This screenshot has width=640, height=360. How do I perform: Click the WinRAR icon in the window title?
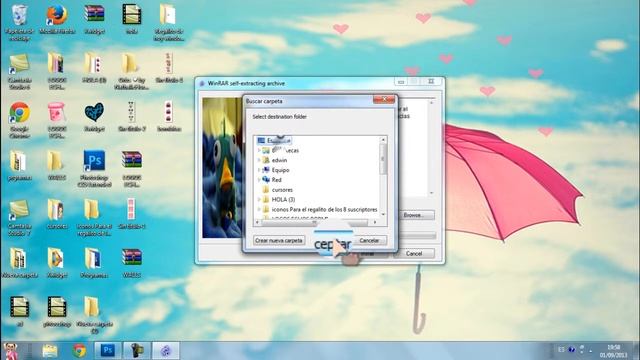[202, 83]
